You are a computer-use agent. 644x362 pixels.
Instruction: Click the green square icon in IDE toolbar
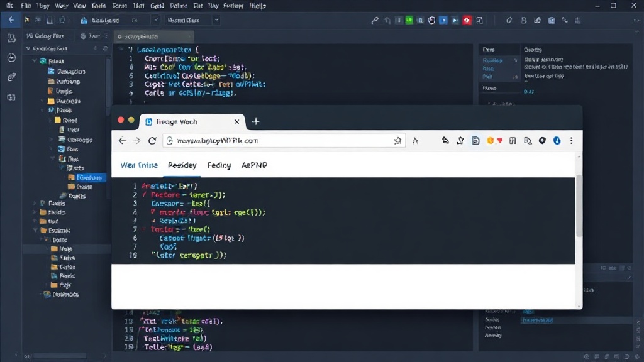coord(409,20)
